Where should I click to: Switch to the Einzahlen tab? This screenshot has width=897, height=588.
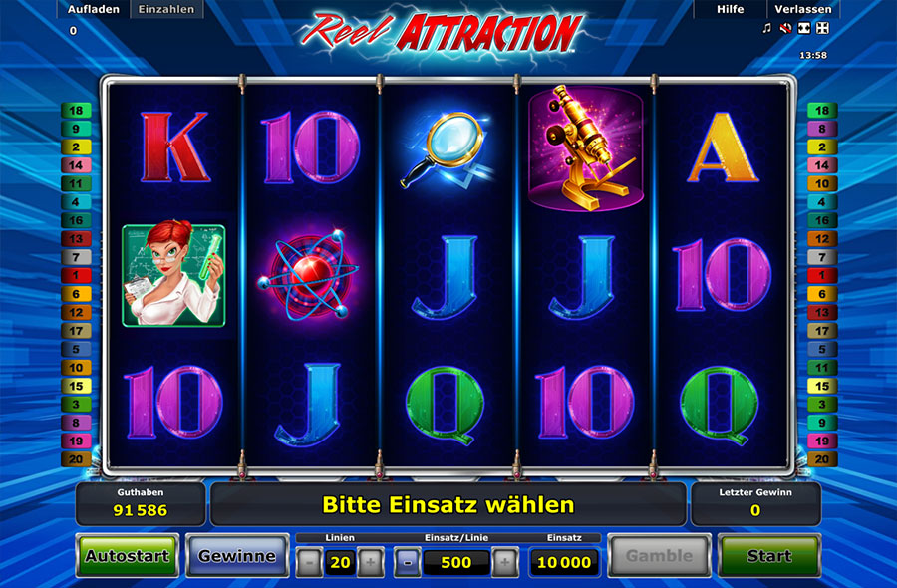(x=166, y=9)
